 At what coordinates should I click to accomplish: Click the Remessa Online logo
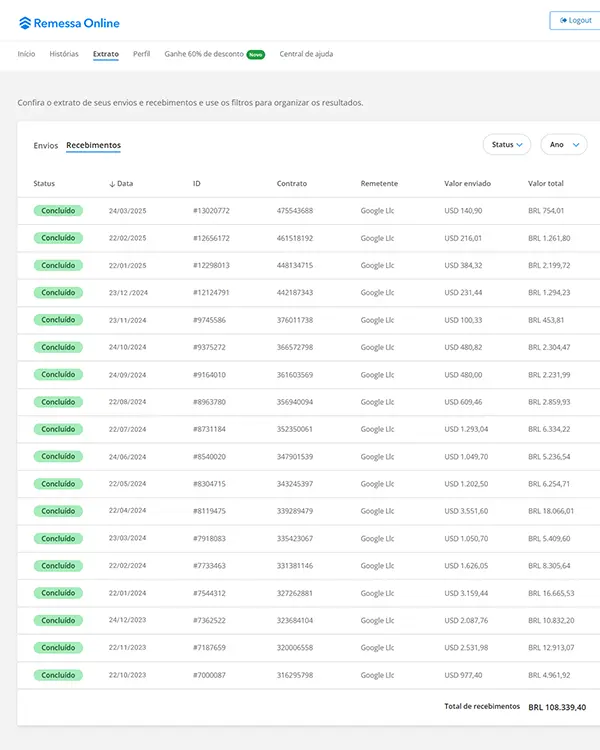69,21
